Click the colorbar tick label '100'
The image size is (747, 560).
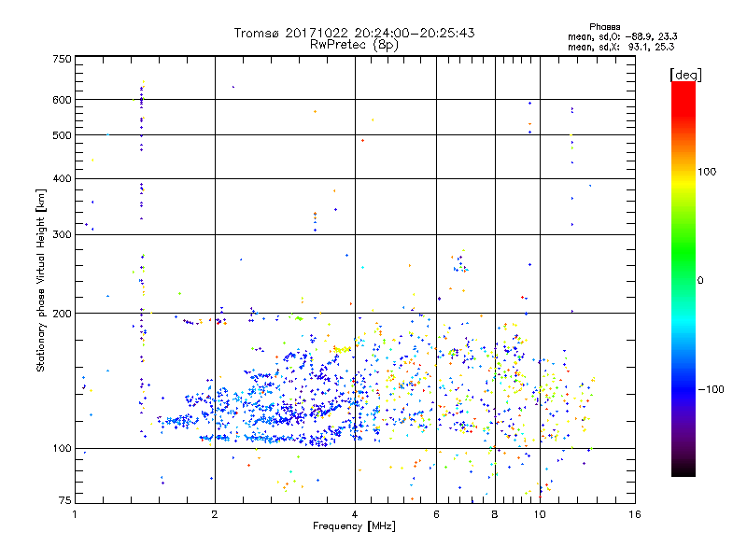[707, 172]
